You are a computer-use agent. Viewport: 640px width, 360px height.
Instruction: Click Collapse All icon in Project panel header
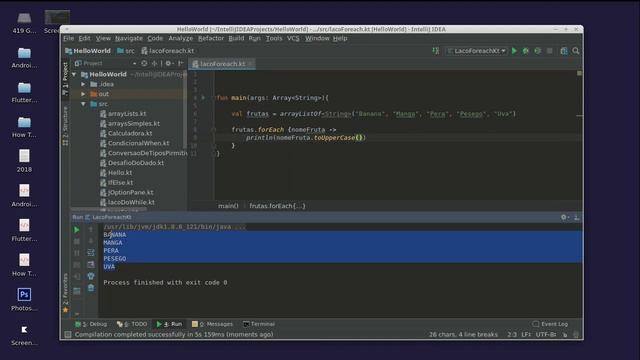pos(155,63)
